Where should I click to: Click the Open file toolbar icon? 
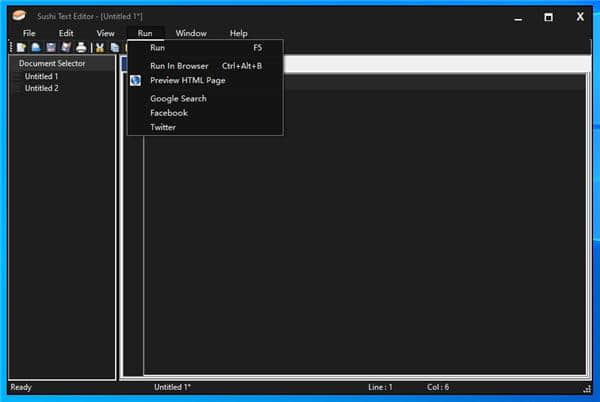pos(35,48)
